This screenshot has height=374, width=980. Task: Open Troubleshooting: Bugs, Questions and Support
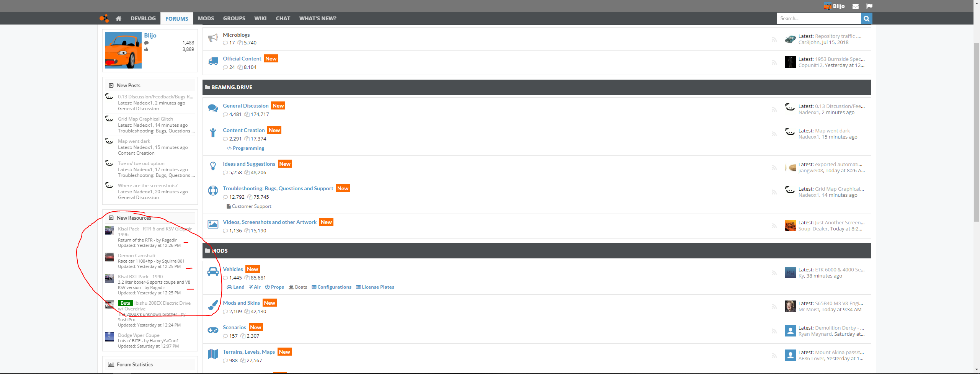point(278,188)
